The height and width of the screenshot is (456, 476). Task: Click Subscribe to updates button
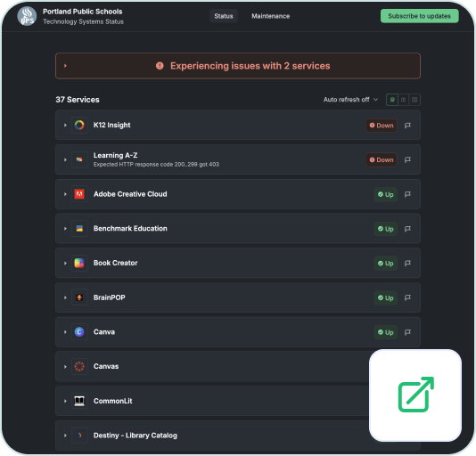419,16
